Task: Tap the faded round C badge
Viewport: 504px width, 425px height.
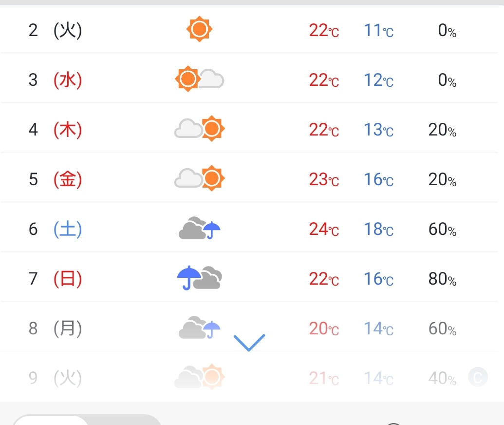Action: [x=478, y=377]
